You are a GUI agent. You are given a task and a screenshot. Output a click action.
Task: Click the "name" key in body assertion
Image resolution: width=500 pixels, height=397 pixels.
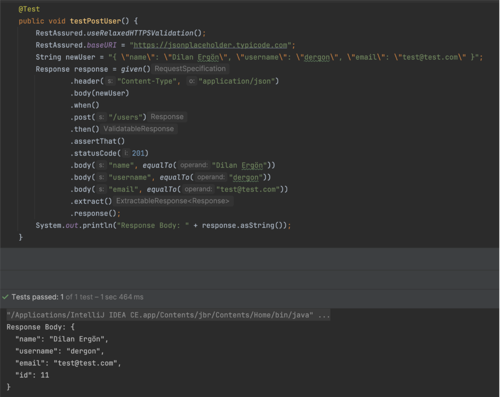(121, 165)
